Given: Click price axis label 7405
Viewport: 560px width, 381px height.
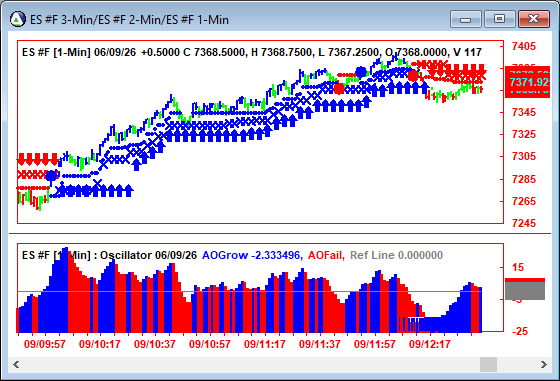Looking at the screenshot, I should (524, 46).
